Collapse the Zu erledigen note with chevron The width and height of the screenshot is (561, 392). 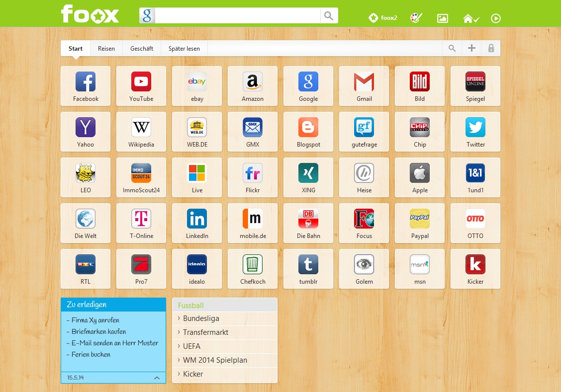click(x=157, y=378)
